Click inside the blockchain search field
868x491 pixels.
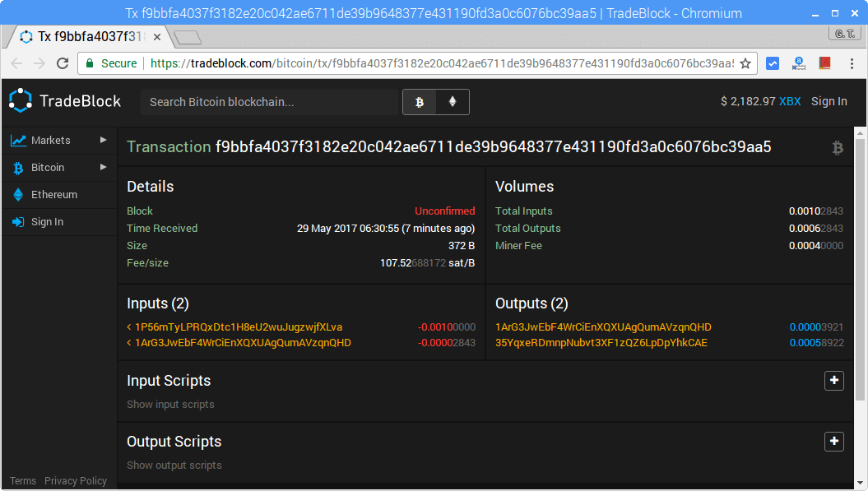tap(263, 102)
